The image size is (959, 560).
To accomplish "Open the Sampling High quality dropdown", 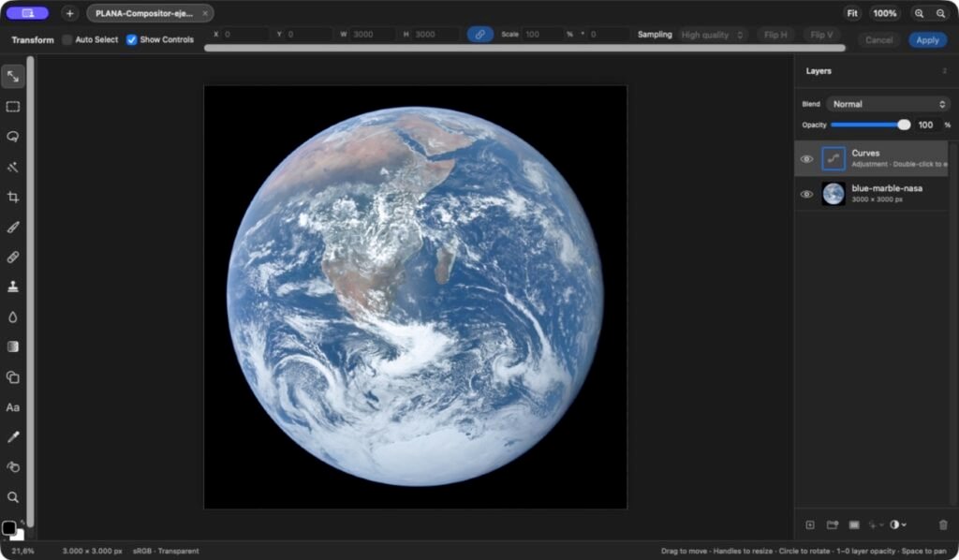I will point(712,35).
